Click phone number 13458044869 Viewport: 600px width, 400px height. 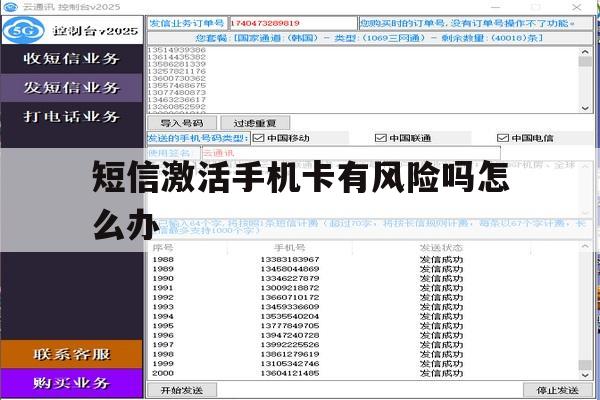[290, 269]
